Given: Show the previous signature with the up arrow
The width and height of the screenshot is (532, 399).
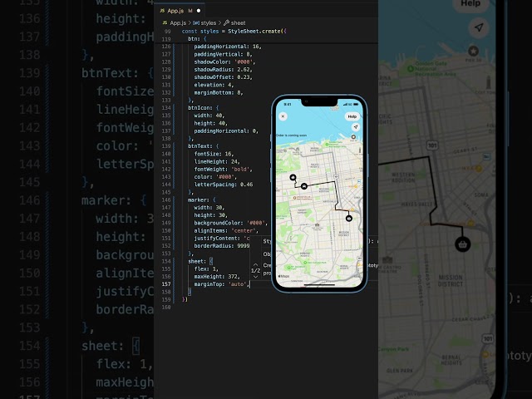Looking at the screenshot, I should 255,264.
